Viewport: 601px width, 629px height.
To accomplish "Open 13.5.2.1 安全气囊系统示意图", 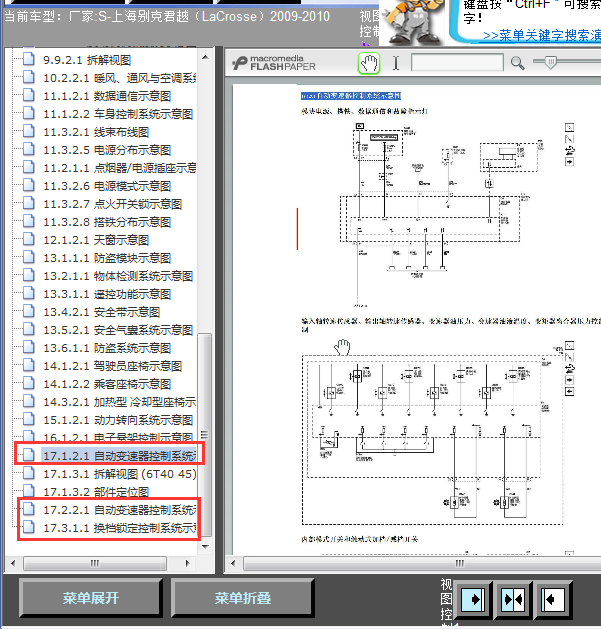I will tap(118, 330).
